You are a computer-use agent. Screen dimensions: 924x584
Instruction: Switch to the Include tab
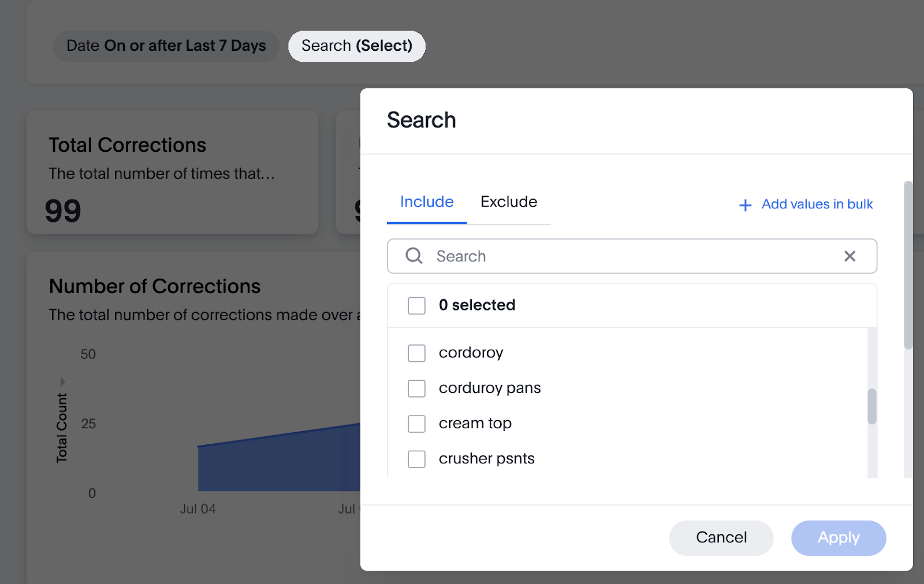pos(427,202)
